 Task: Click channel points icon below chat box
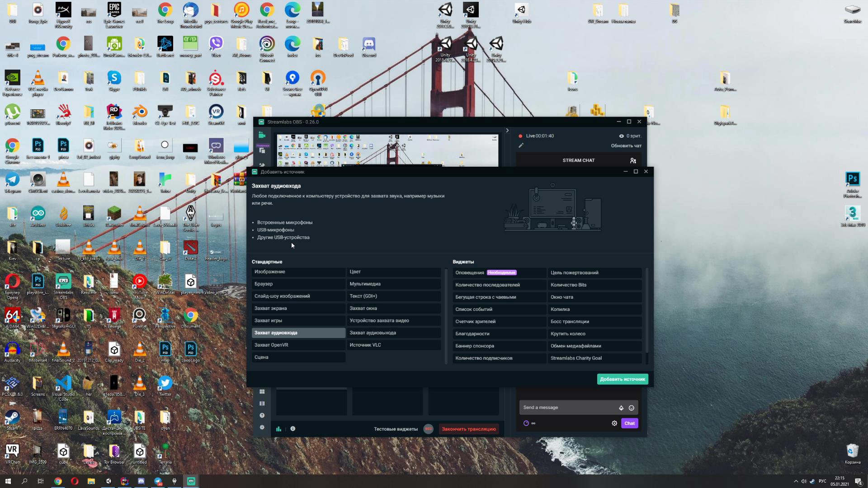pos(526,423)
